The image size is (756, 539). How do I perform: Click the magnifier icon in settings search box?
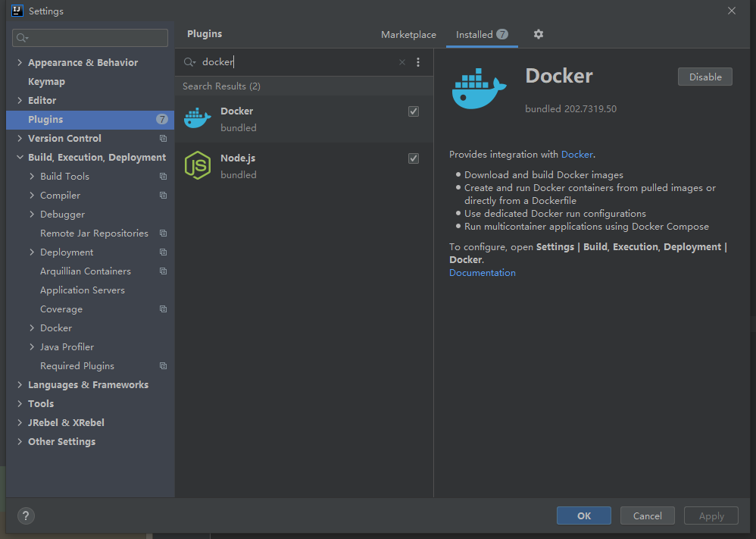(22, 38)
